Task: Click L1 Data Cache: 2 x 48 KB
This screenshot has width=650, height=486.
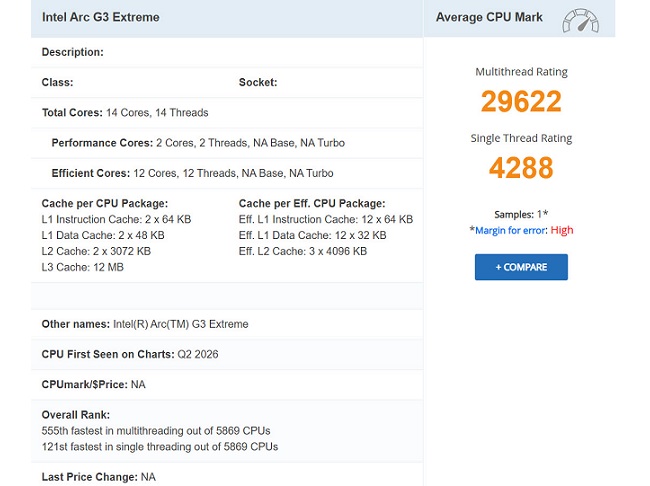Action: [x=103, y=236]
